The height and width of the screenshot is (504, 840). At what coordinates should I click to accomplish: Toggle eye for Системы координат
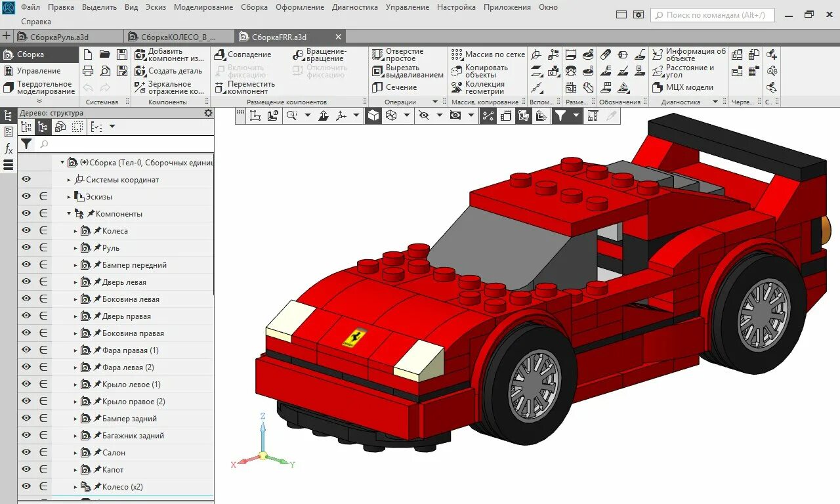[26, 179]
